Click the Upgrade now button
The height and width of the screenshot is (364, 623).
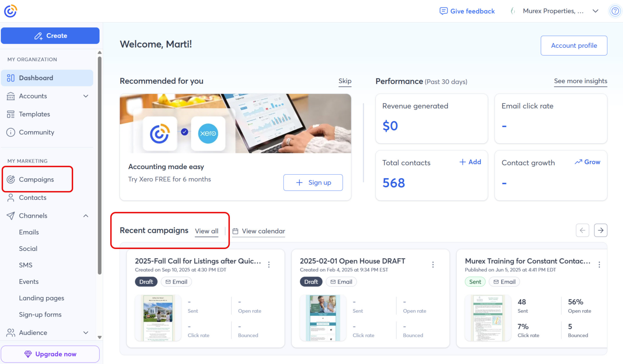point(50,354)
